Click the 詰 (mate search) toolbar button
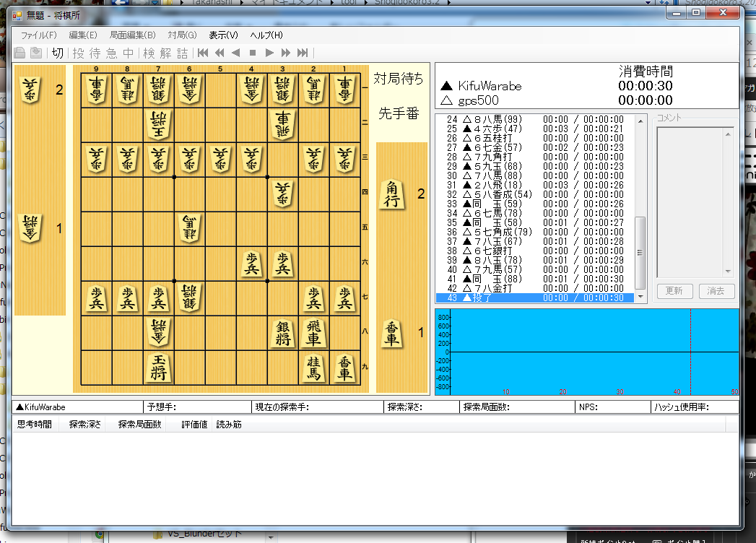This screenshot has height=543, width=756. [182, 53]
